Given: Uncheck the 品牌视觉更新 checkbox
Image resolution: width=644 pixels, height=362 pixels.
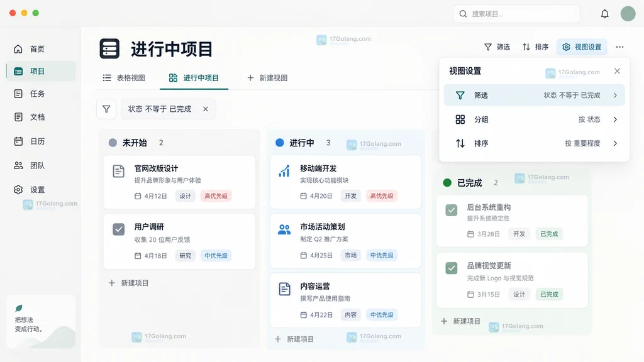Looking at the screenshot, I should [x=452, y=268].
